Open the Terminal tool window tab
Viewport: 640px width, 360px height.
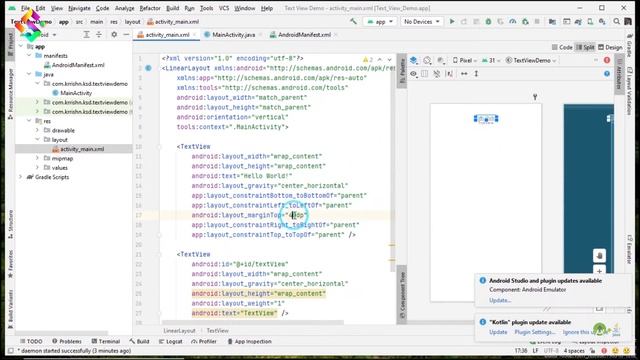tap(106, 341)
